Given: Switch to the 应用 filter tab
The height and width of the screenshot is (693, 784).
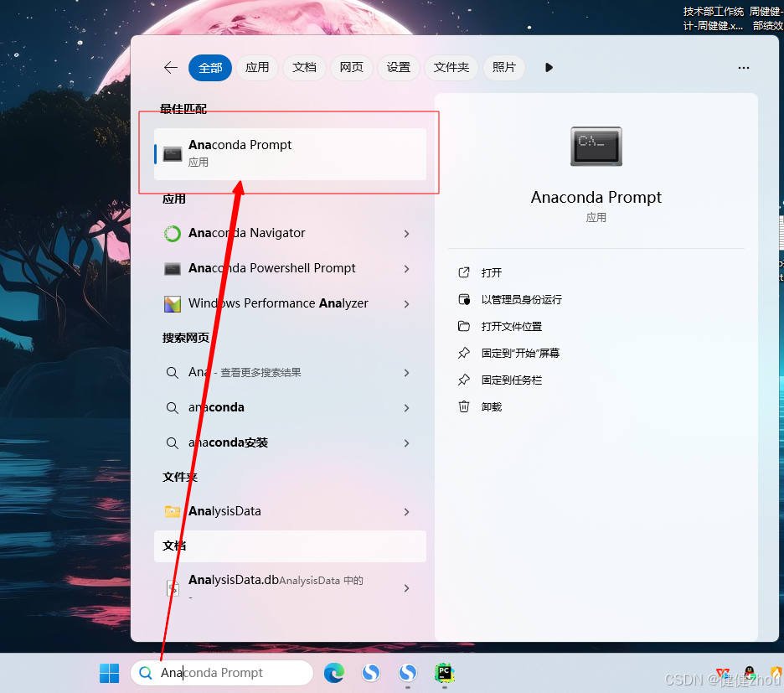Looking at the screenshot, I should pyautogui.click(x=257, y=68).
